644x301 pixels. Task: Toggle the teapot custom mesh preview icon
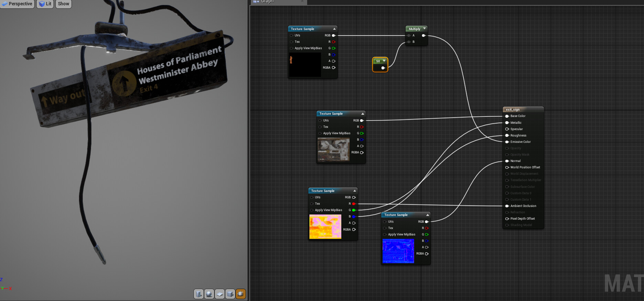[241, 294]
